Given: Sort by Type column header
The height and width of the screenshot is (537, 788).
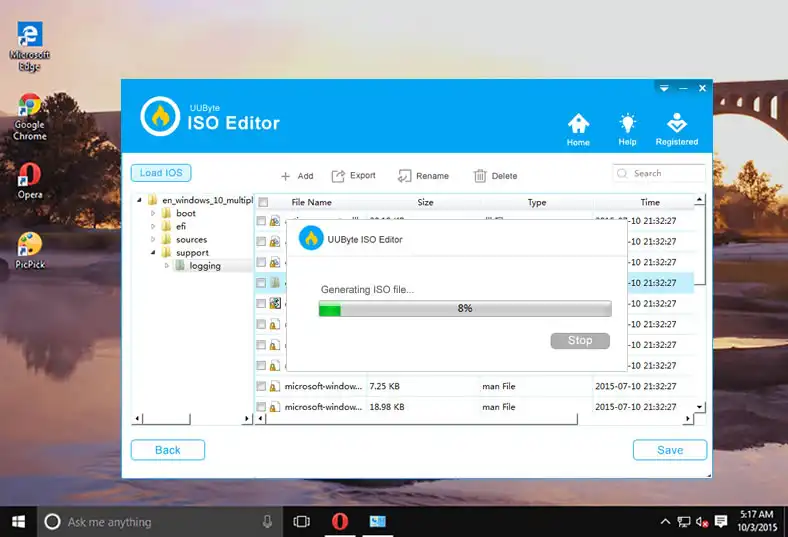Looking at the screenshot, I should (x=537, y=202).
